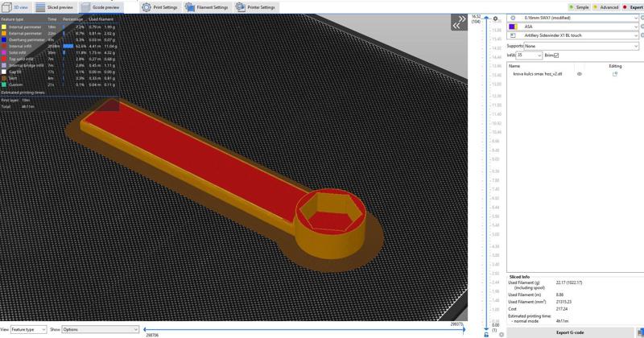Click the Sliced Info heading

tap(519, 277)
